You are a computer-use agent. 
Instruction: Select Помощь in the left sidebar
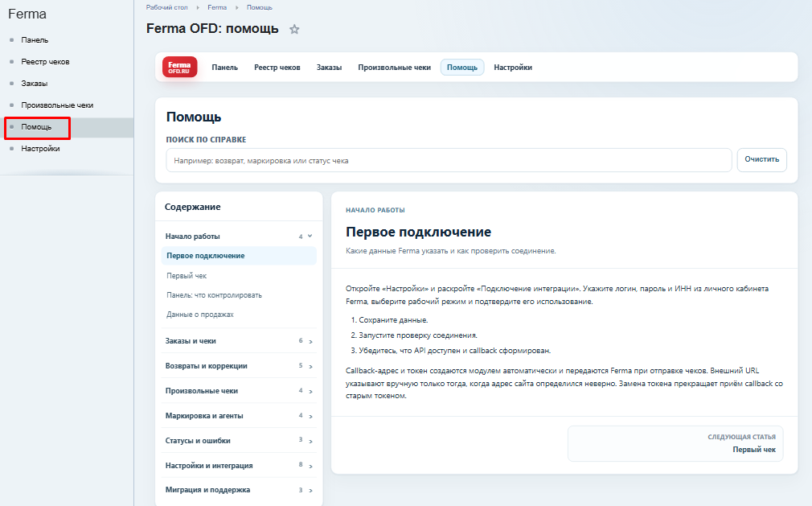[36, 127]
